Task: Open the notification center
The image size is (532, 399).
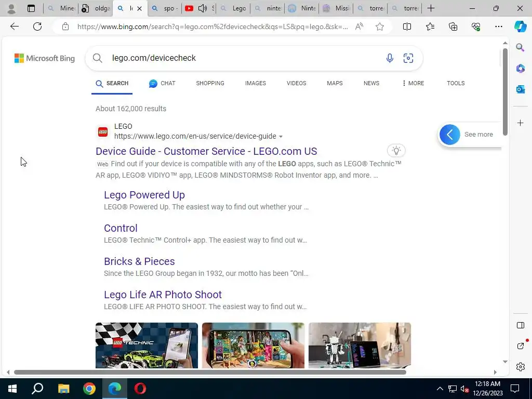Action: (515, 389)
